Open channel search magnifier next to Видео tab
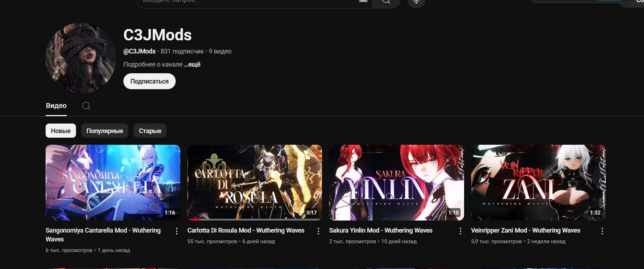The image size is (644, 269). pos(86,106)
